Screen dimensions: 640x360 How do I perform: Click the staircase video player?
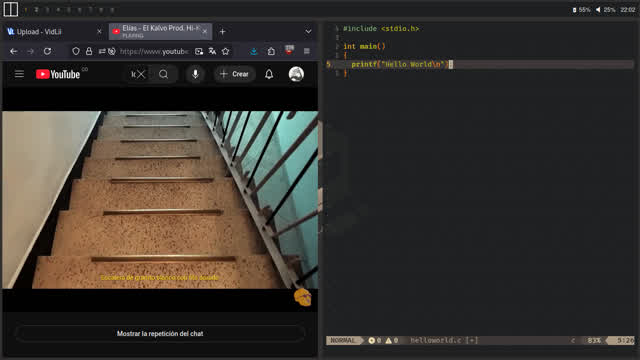(160, 200)
